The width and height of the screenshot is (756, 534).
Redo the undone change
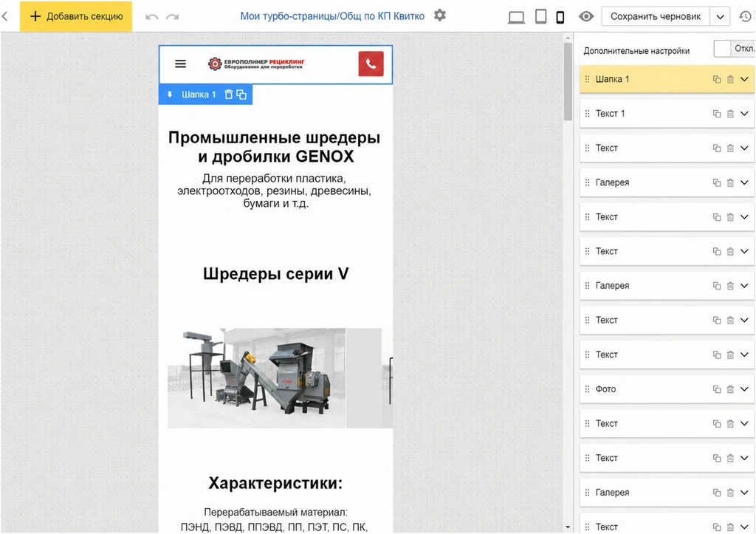[172, 17]
